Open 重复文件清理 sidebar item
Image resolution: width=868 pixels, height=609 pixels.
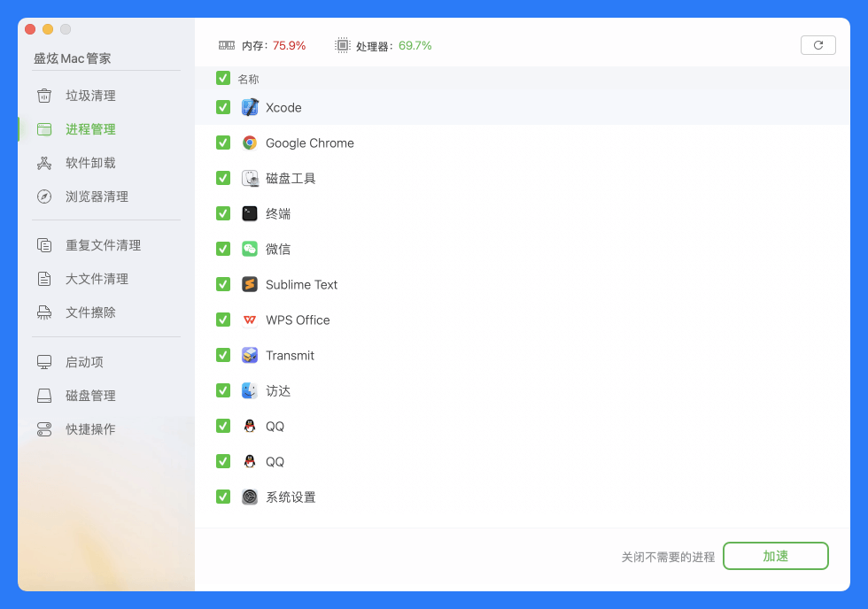(x=103, y=245)
